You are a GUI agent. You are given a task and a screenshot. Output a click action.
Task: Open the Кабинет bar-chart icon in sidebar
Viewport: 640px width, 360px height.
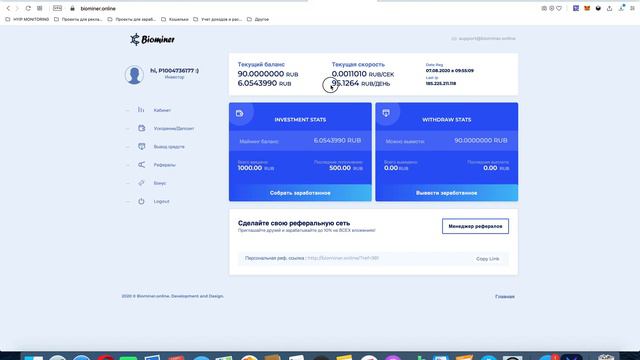[x=141, y=110]
